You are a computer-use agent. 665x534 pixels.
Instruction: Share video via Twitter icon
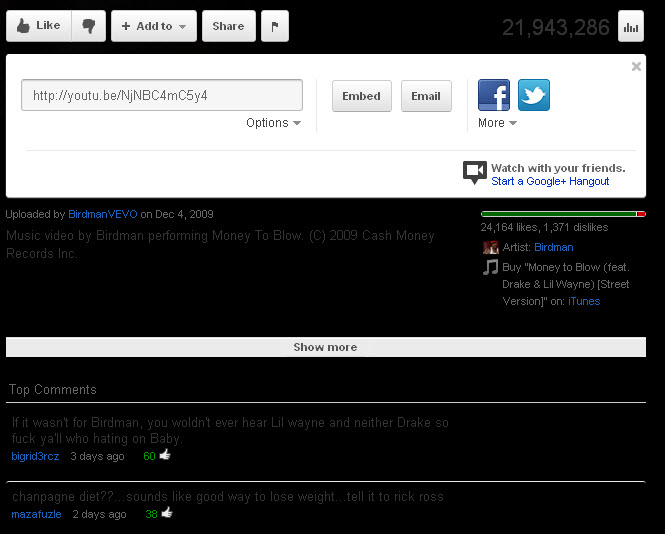click(534, 95)
